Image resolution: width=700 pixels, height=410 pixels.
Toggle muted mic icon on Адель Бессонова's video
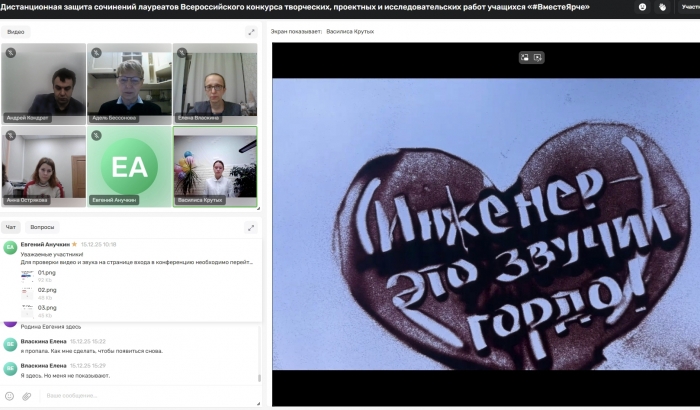[96, 52]
